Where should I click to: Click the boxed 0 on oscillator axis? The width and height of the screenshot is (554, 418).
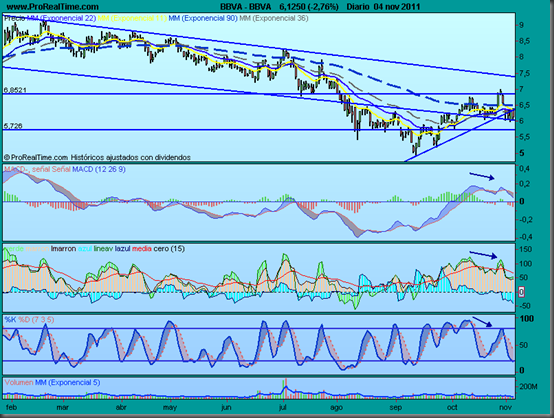coord(521,292)
